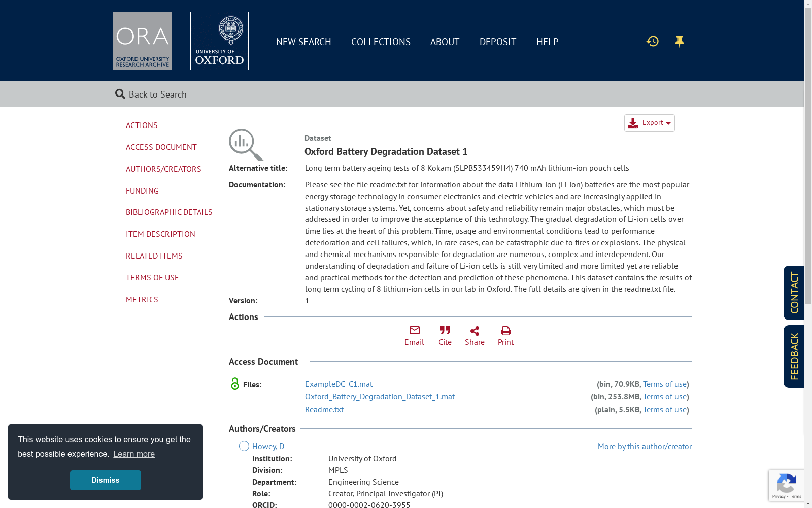Jump to Actions section in sidebar
Screen dimensions: 812x508
[x=142, y=125]
